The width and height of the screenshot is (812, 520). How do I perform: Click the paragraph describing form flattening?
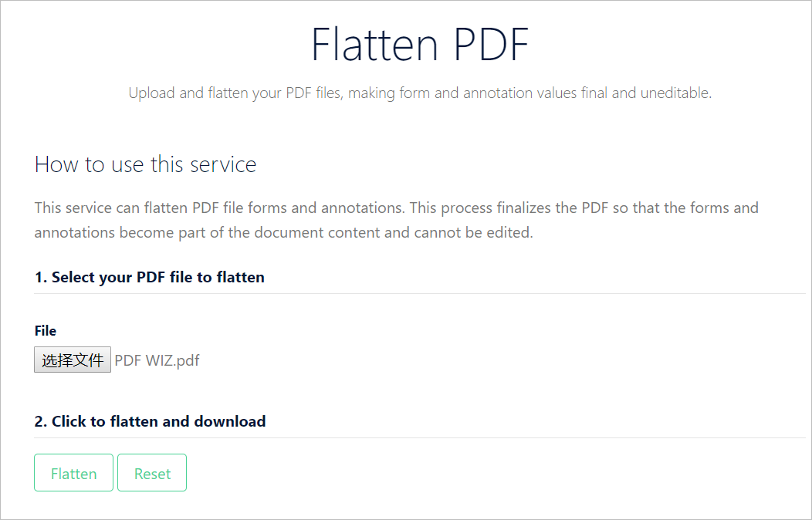pyautogui.click(x=396, y=220)
